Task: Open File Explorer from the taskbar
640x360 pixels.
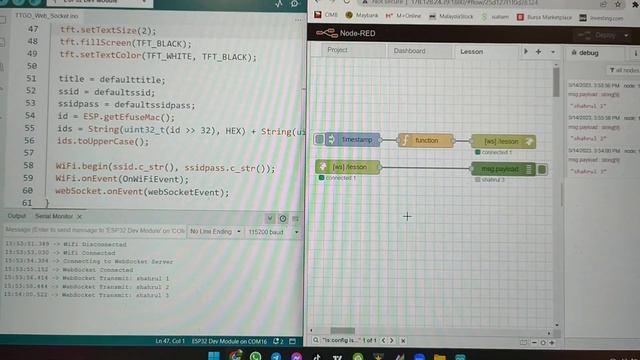Action: click(x=440, y=357)
